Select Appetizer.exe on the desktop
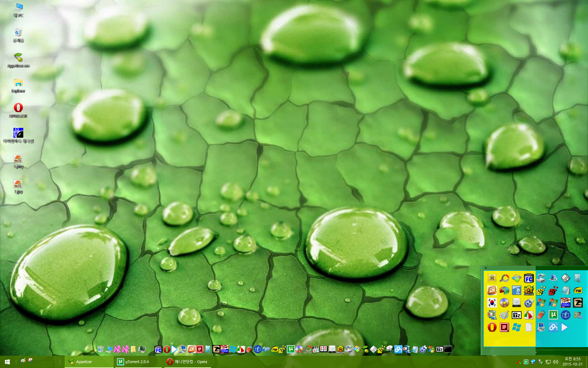This screenshot has height=368, width=588. [18, 60]
